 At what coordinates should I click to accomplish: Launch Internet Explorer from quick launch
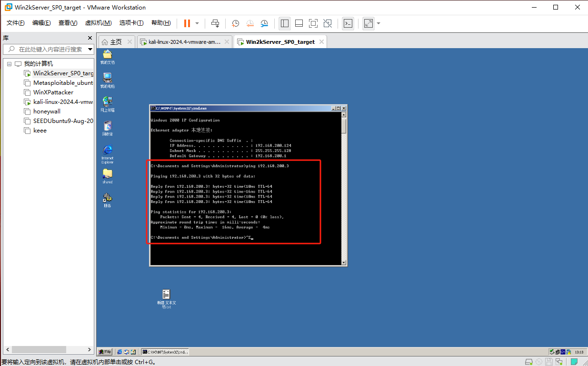click(x=120, y=352)
